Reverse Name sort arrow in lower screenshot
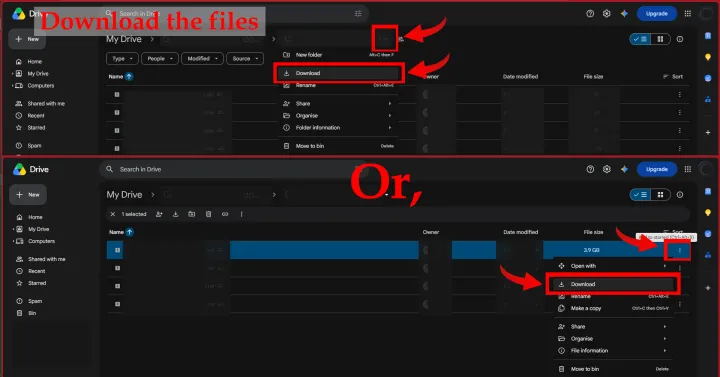The height and width of the screenshot is (377, 720). click(x=130, y=232)
